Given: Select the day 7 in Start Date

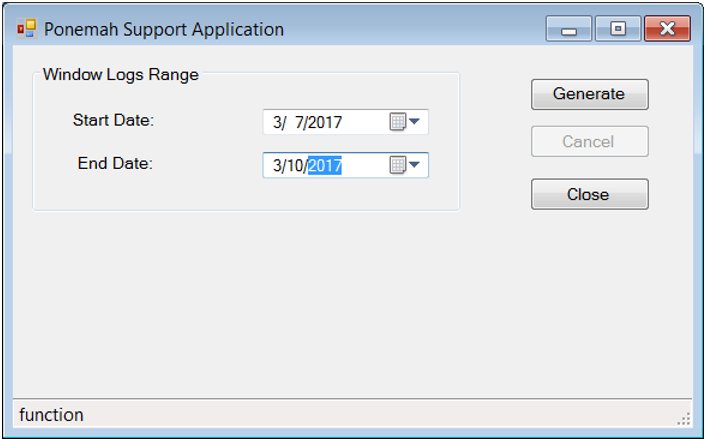Looking at the screenshot, I should click(x=297, y=123).
